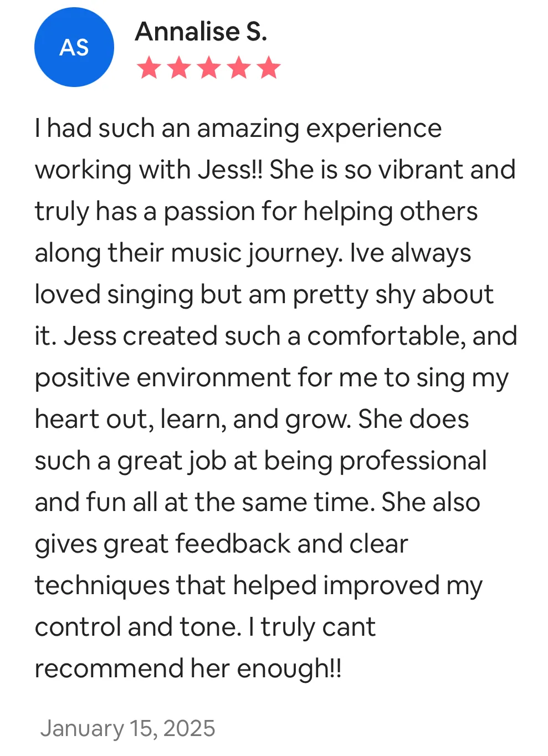
Task: Click the fourth star in the rating
Action: 239,68
